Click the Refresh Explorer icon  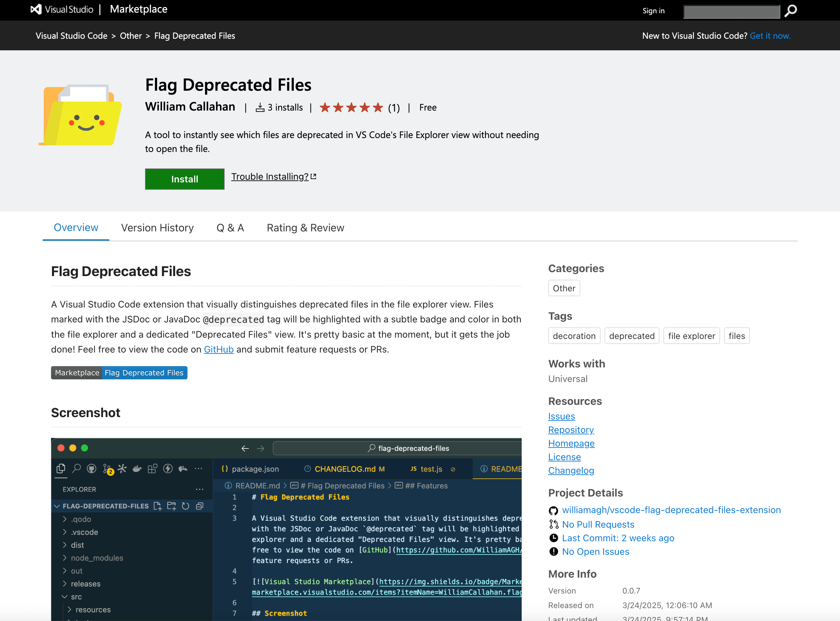186,506
